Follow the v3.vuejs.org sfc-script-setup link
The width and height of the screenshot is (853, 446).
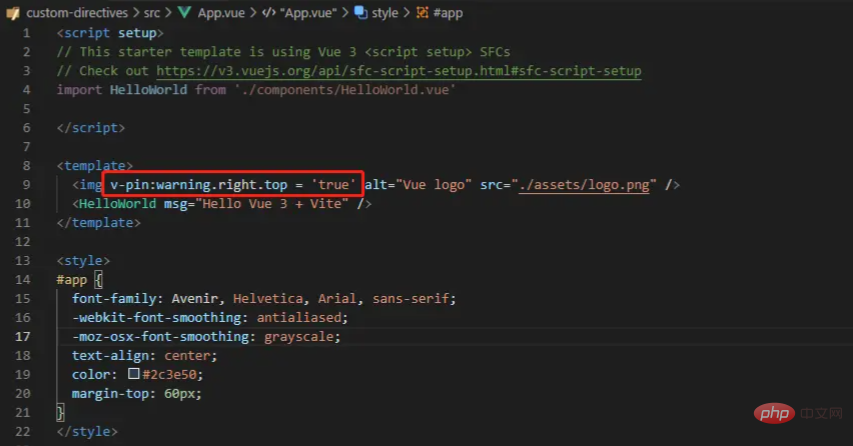click(x=399, y=71)
